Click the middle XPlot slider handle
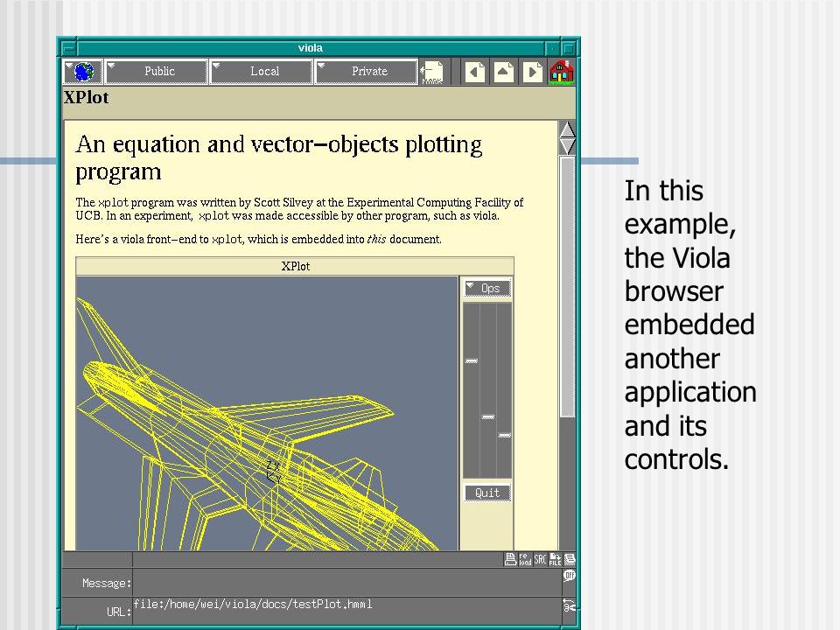The width and height of the screenshot is (840, 630). click(x=487, y=416)
